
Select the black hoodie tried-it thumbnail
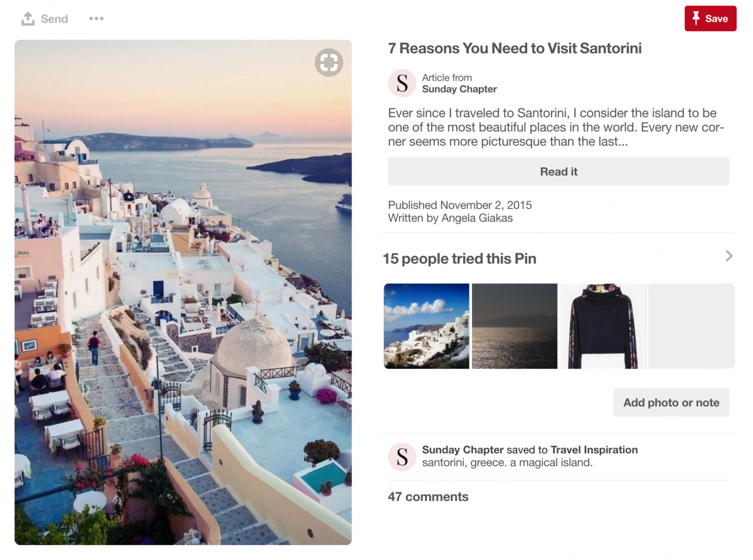602,325
